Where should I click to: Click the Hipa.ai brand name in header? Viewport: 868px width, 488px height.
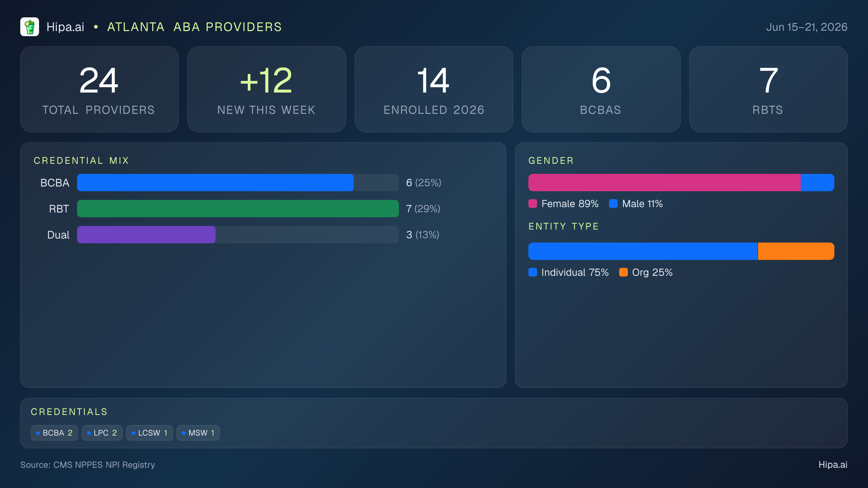[65, 27]
